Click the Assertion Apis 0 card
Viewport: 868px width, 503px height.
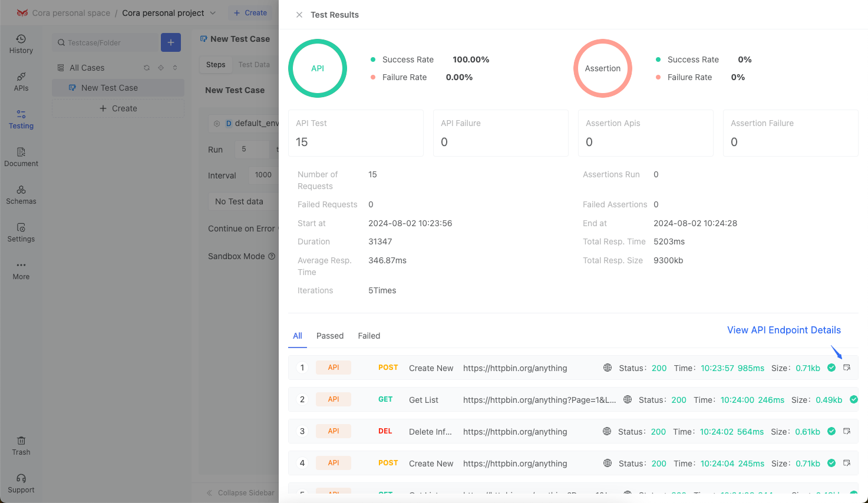click(646, 133)
